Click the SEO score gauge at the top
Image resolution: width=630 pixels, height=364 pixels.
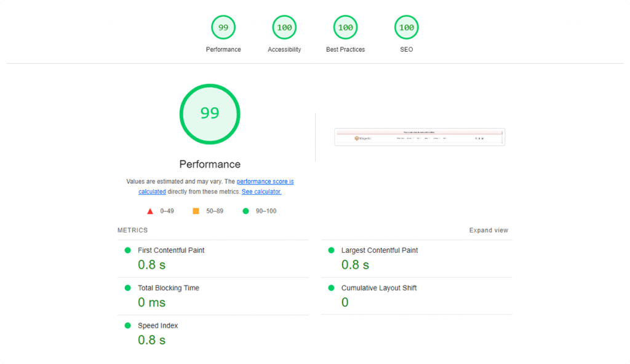(x=406, y=27)
